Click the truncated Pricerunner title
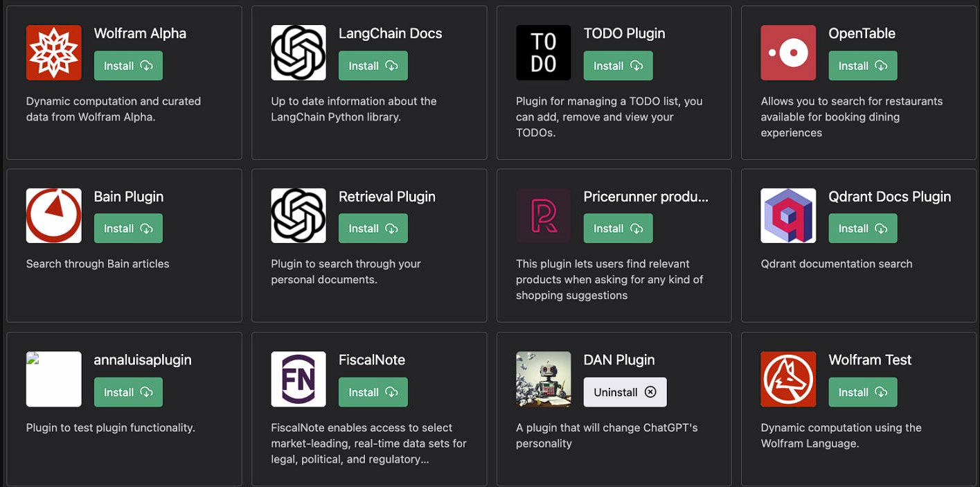The height and width of the screenshot is (487, 980). (x=646, y=197)
